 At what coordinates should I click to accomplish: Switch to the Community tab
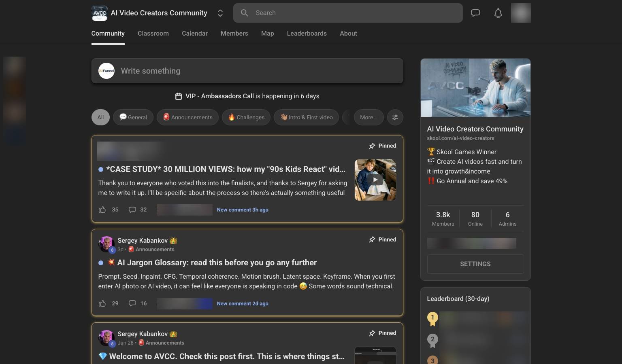[x=108, y=34]
